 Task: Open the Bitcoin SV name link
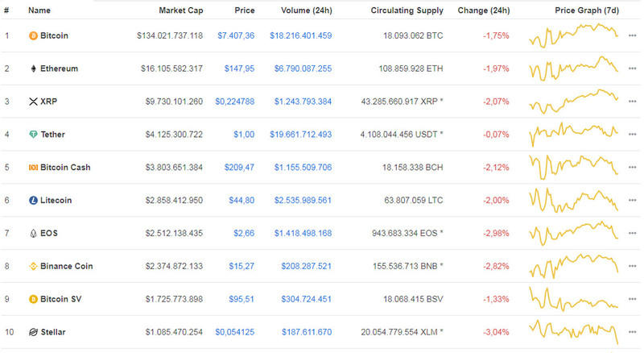(x=60, y=299)
